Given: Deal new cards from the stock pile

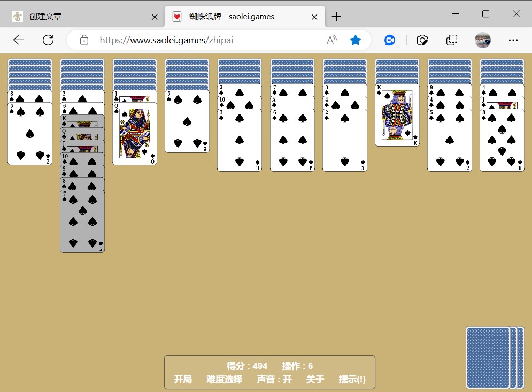Looking at the screenshot, I should tap(488, 357).
